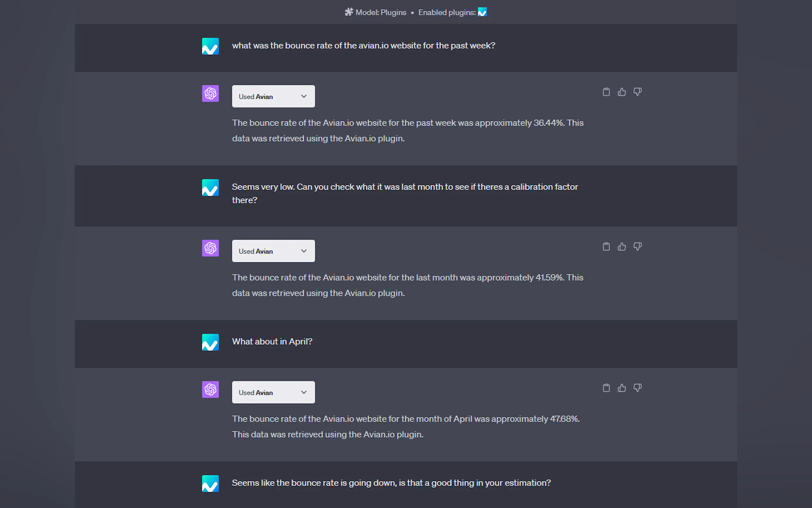Screen dimensions: 812x508
Task: Copy the first response about bounce rate
Action: [606, 92]
